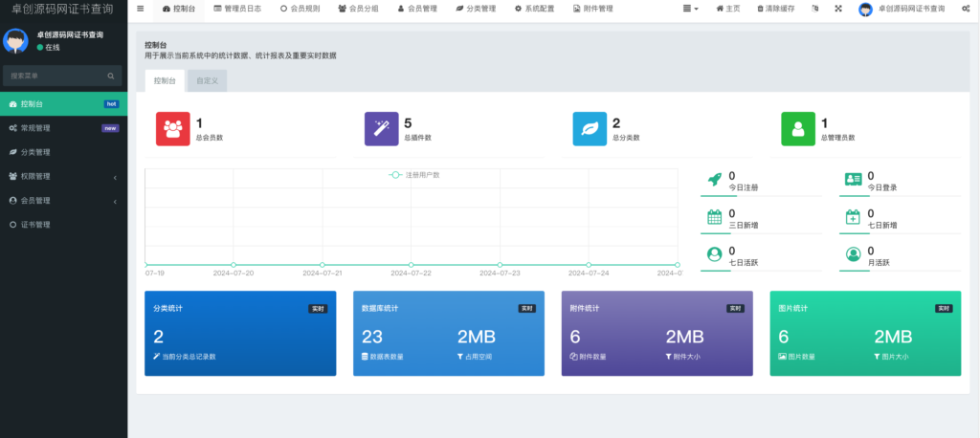Click the calendar-plus icon for 七日新增

(853, 217)
